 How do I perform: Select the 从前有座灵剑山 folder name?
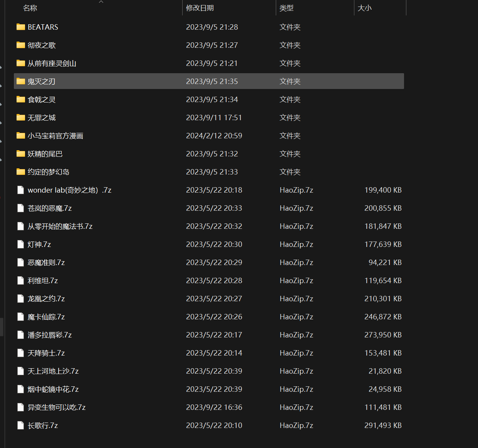52,63
